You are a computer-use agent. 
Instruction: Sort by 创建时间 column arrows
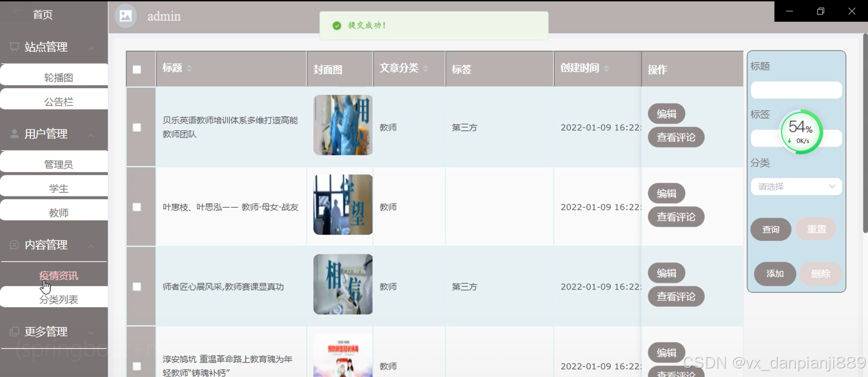(606, 68)
